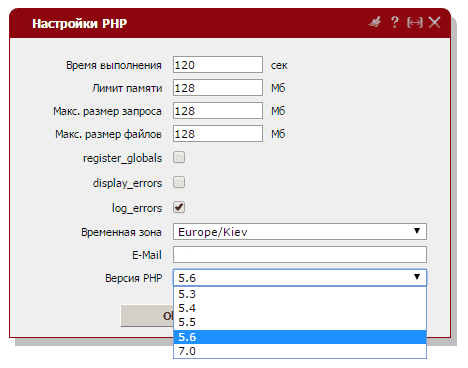
Task: Choose PHP version 5.4 option
Action: (300, 308)
